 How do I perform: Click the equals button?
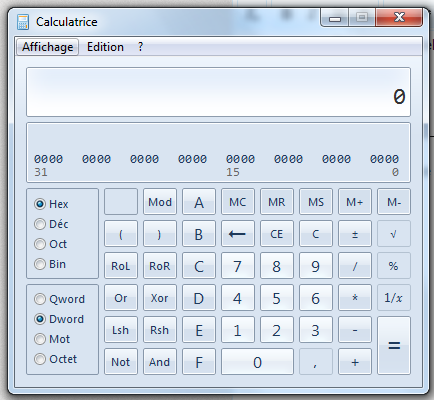(394, 345)
